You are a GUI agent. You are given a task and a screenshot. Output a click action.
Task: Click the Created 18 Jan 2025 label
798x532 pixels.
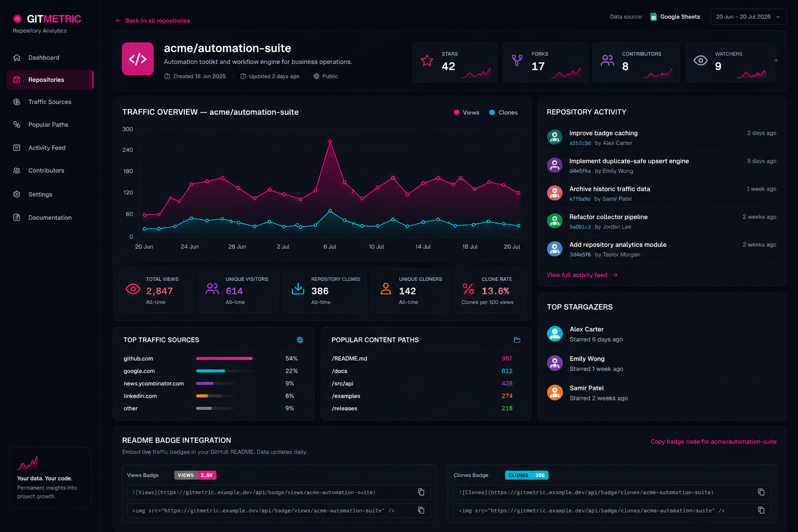pyautogui.click(x=195, y=76)
